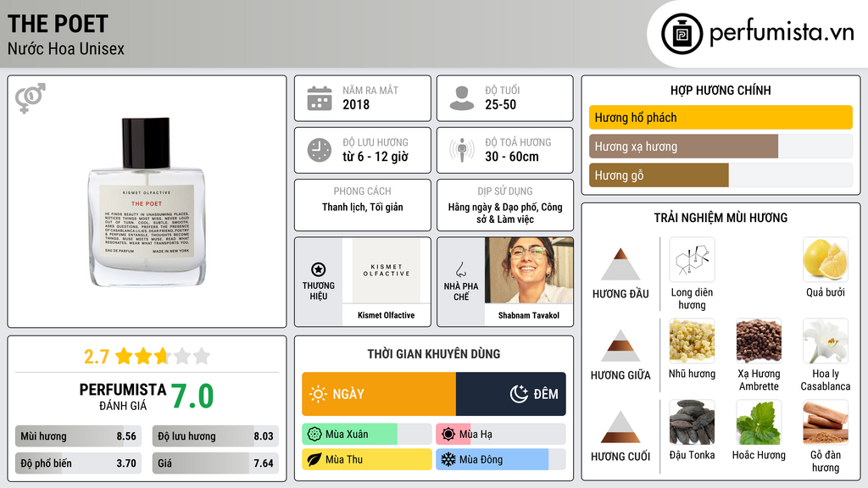This screenshot has width=868, height=488.
Task: Click the sillage value 30 - 60cm
Action: tap(511, 157)
